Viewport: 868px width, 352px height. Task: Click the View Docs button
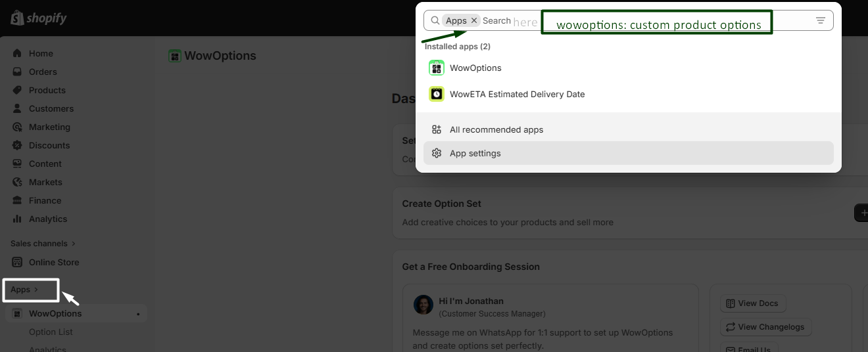pos(752,303)
